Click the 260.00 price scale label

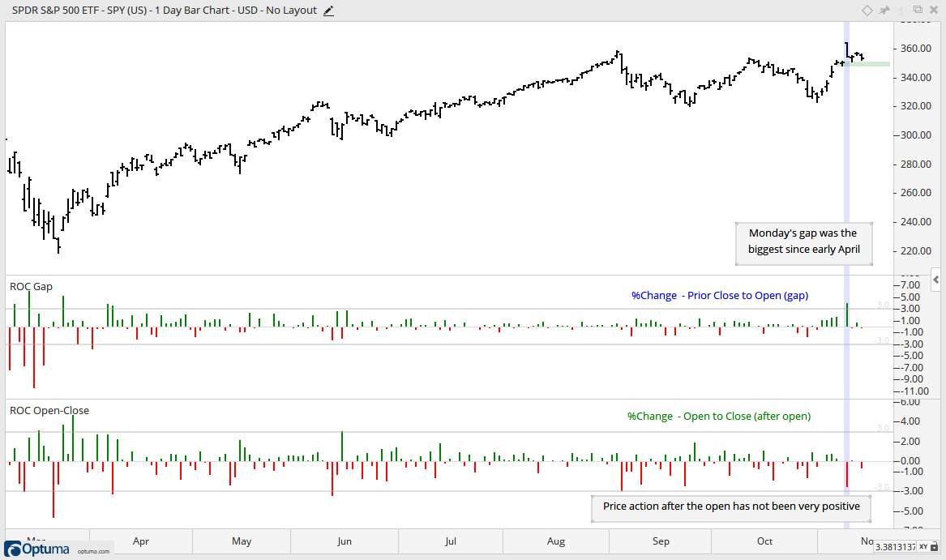[915, 193]
